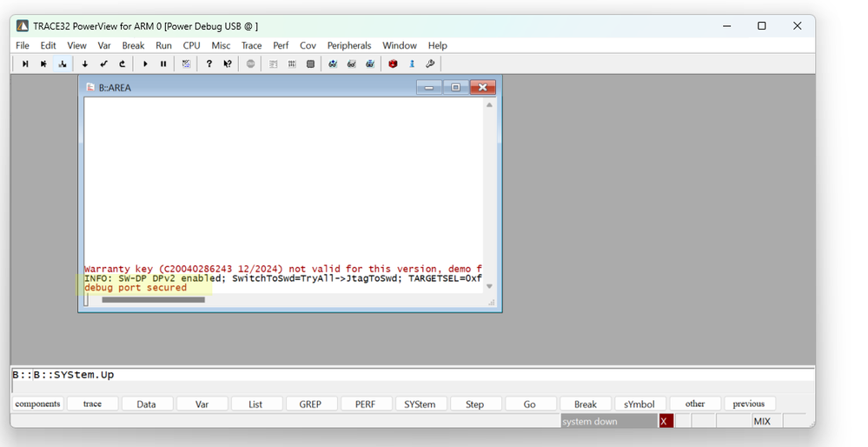Click the Up level step icon
868x447 pixels.
123,64
